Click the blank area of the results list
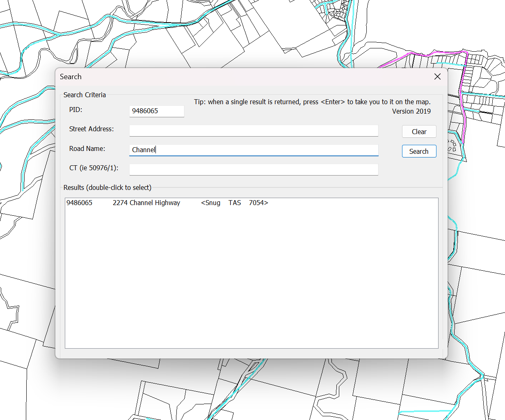 pyautogui.click(x=251, y=279)
